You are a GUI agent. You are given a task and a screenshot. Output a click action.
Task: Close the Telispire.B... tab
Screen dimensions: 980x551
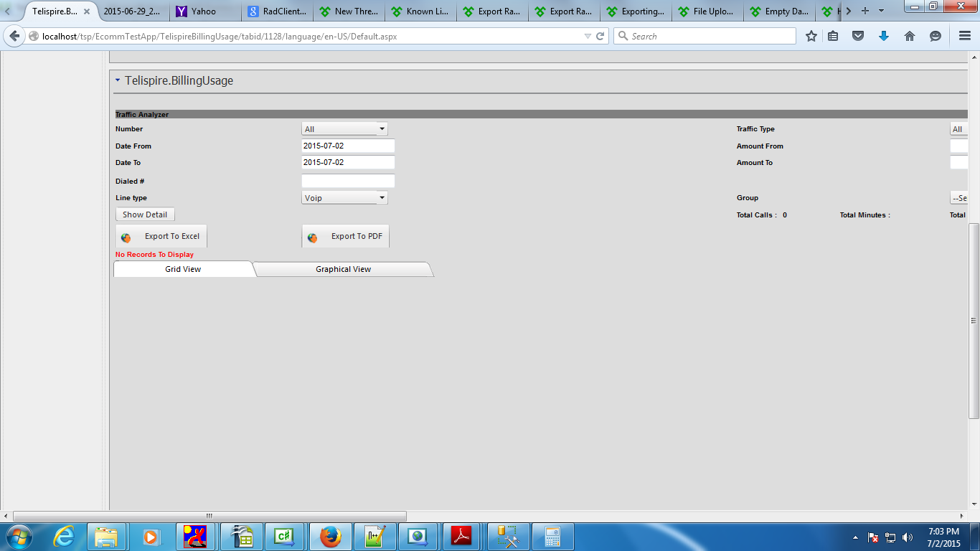point(87,11)
